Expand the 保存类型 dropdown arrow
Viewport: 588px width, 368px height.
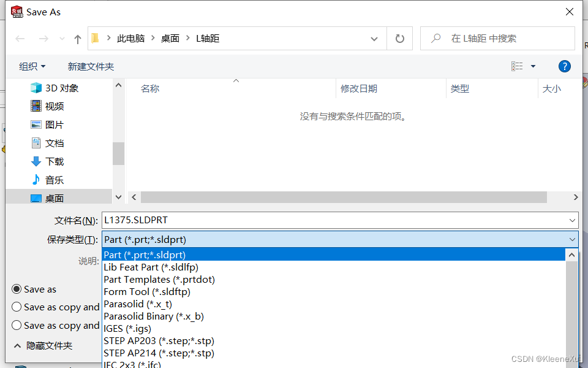(572, 239)
